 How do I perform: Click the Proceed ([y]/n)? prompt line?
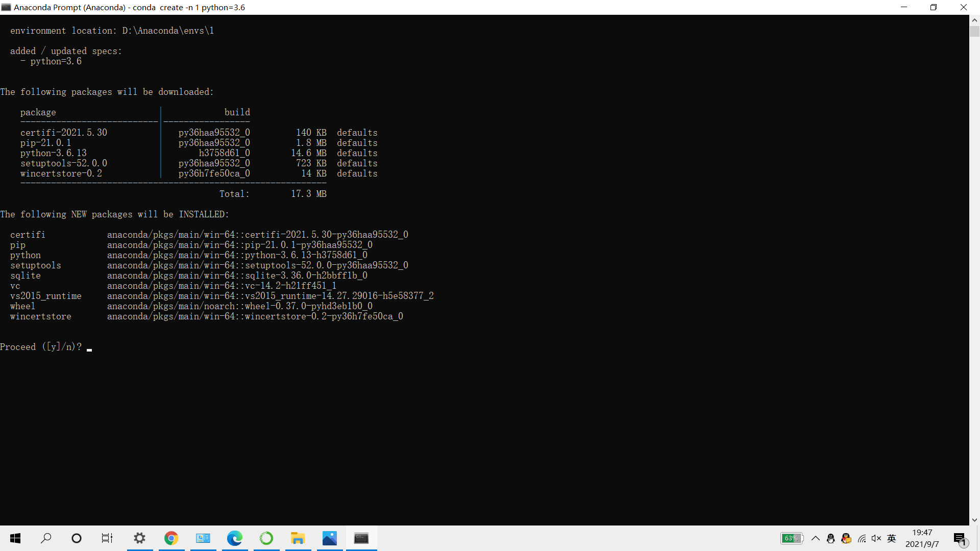pyautogui.click(x=41, y=347)
